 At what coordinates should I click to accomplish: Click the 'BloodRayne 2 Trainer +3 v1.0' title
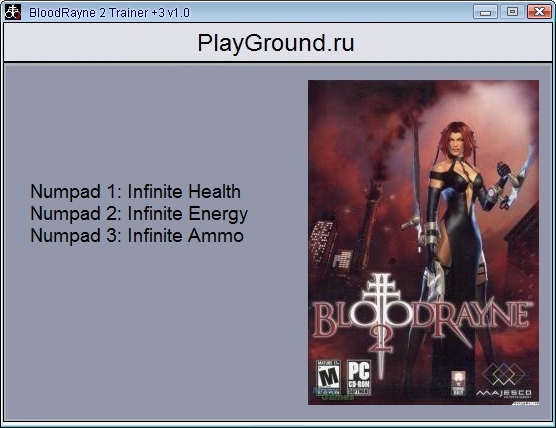(109, 13)
